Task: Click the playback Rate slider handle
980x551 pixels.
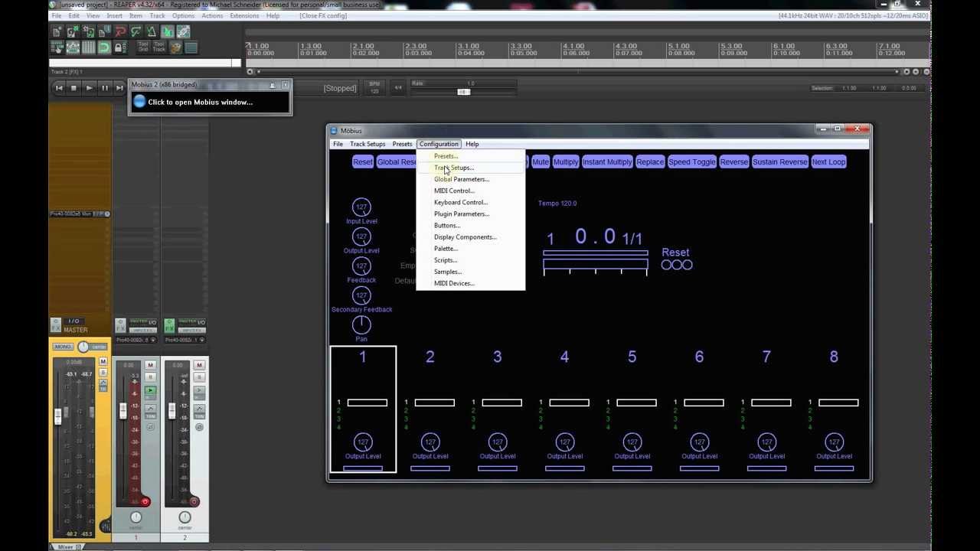Action: tap(463, 92)
